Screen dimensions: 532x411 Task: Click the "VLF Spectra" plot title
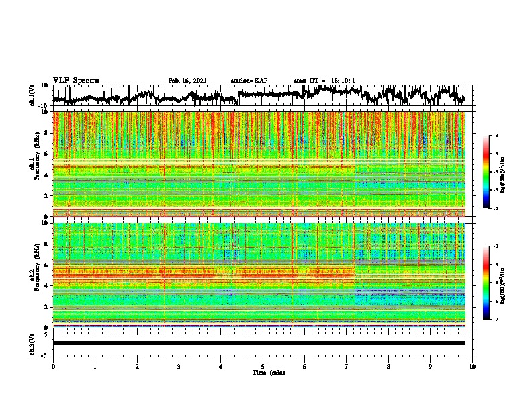point(77,81)
